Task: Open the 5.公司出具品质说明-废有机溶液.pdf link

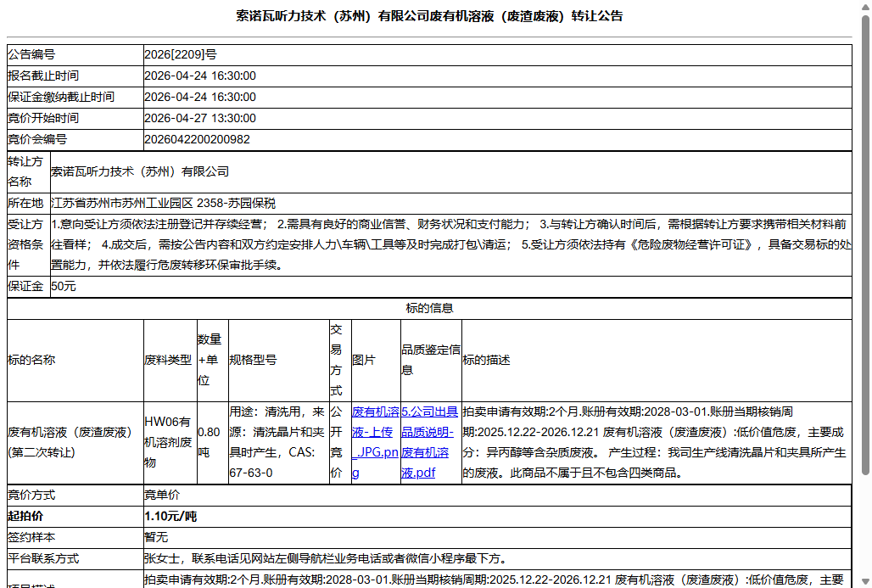Action: point(429,442)
